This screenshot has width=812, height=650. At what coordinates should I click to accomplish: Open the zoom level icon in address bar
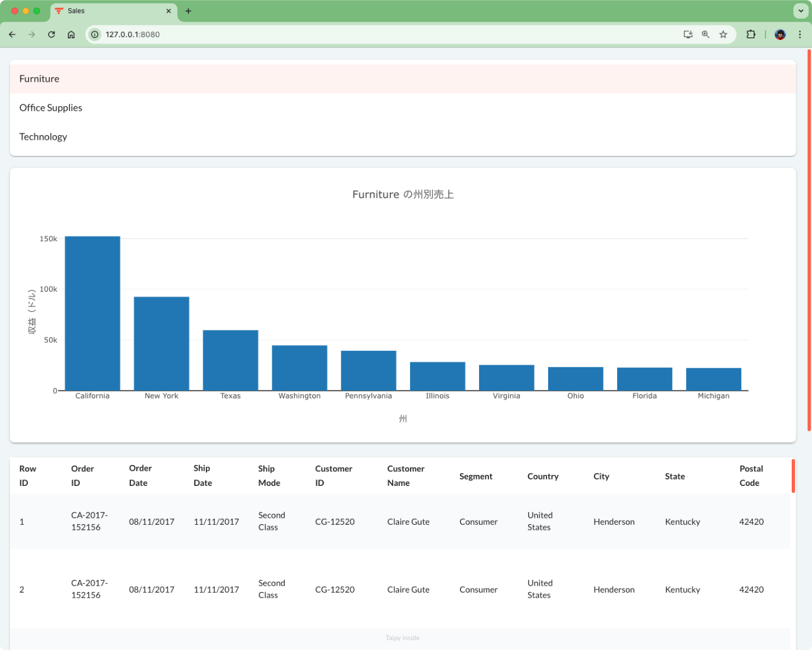click(705, 34)
